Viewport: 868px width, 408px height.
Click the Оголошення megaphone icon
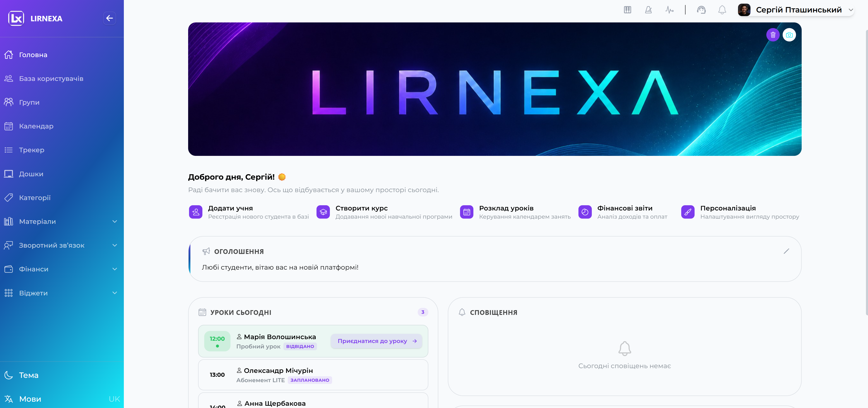[x=206, y=251]
